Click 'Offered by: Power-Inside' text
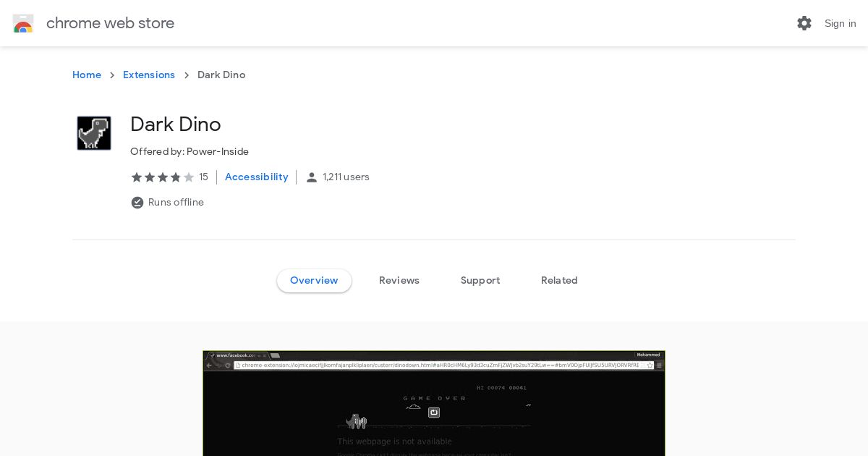This screenshot has height=456, width=868. pos(190,152)
